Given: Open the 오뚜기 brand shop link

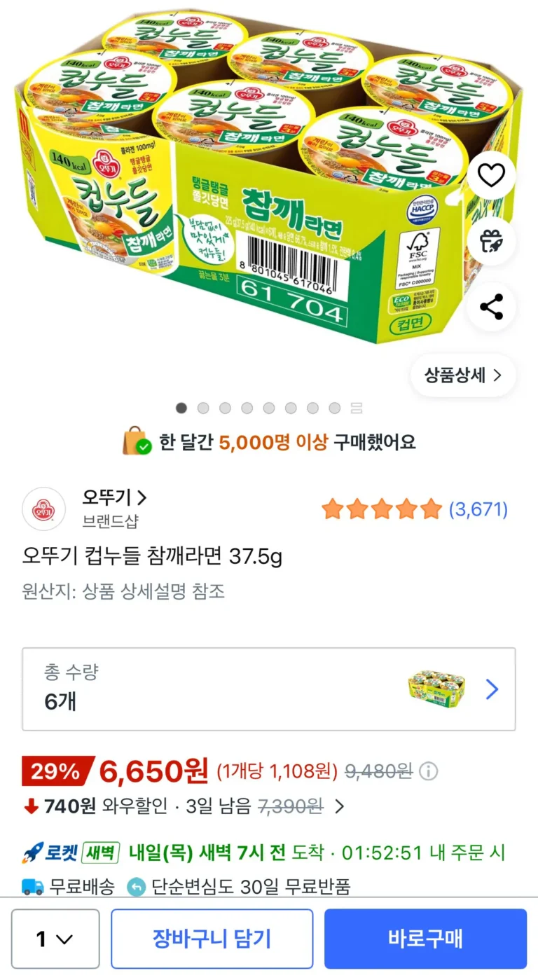Looking at the screenshot, I should (x=115, y=498).
